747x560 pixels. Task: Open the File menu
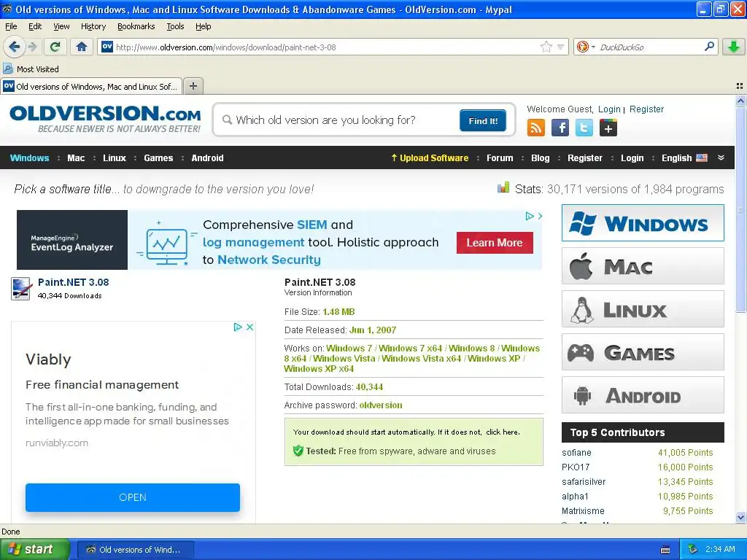pyautogui.click(x=11, y=26)
